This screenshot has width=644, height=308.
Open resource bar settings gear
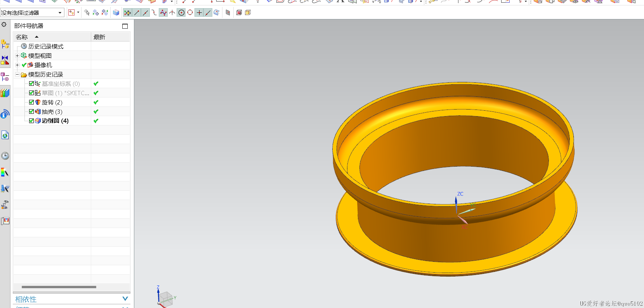tap(4, 24)
